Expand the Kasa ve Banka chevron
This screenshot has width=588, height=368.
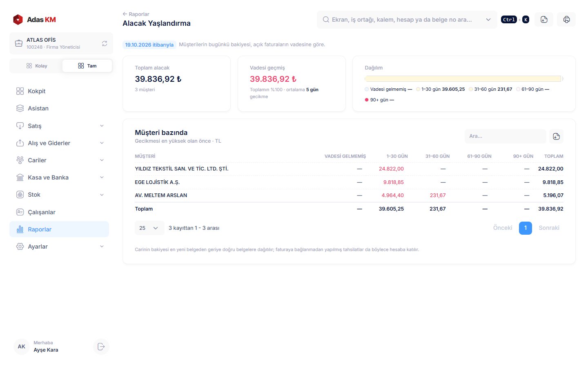point(102,177)
